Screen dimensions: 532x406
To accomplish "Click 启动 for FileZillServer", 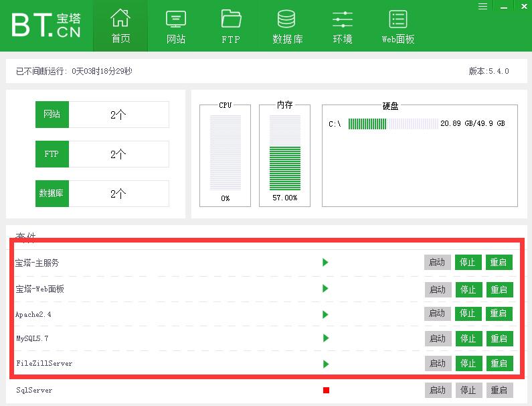I will click(x=438, y=364).
